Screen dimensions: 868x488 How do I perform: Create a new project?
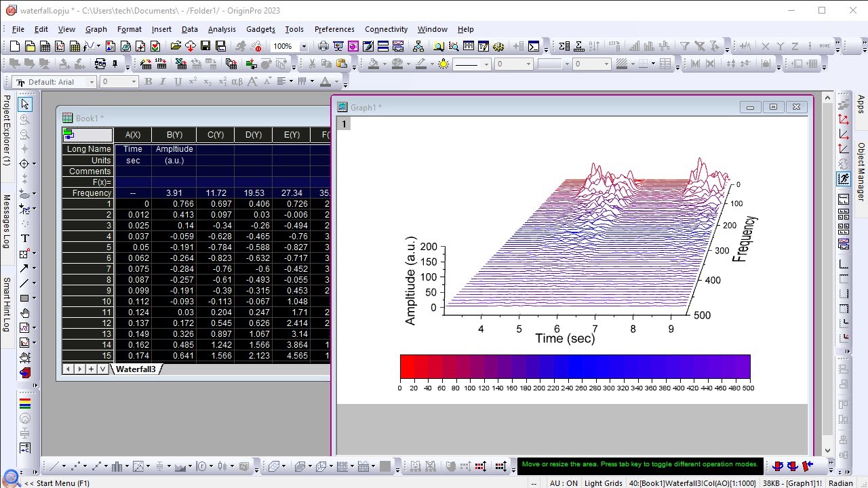(15, 46)
